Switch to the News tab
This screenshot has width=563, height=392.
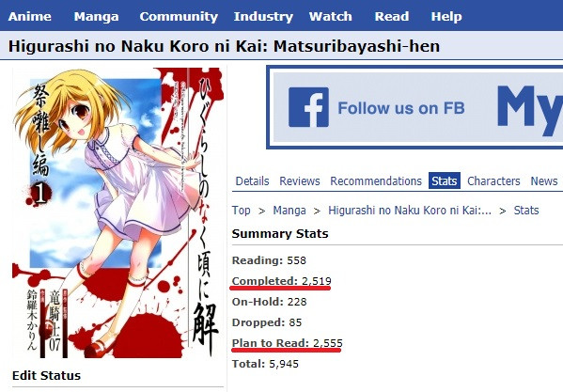pos(544,180)
